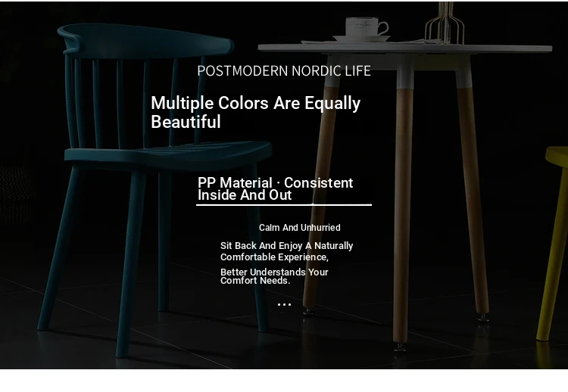
Task: Click "Better Understands Your Comfort Needs" text
Action: pyautogui.click(x=273, y=276)
